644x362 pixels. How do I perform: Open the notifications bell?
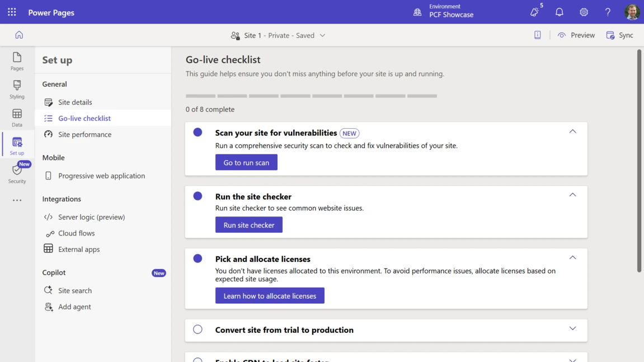pyautogui.click(x=560, y=12)
